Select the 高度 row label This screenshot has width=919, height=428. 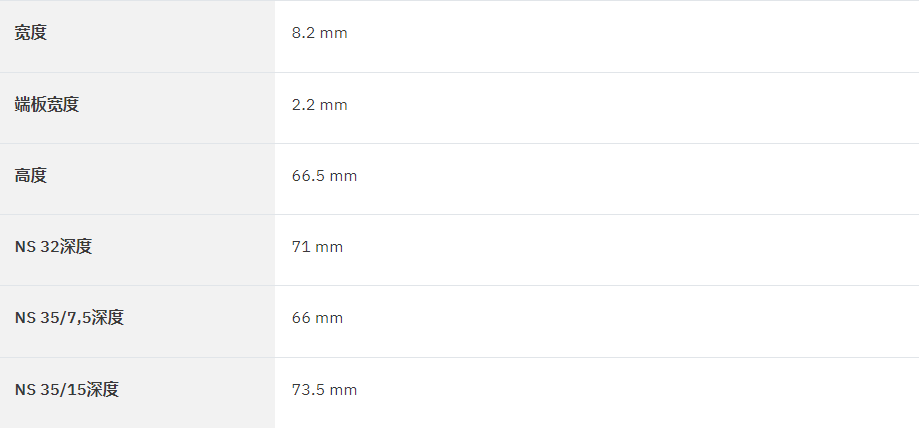coord(30,175)
